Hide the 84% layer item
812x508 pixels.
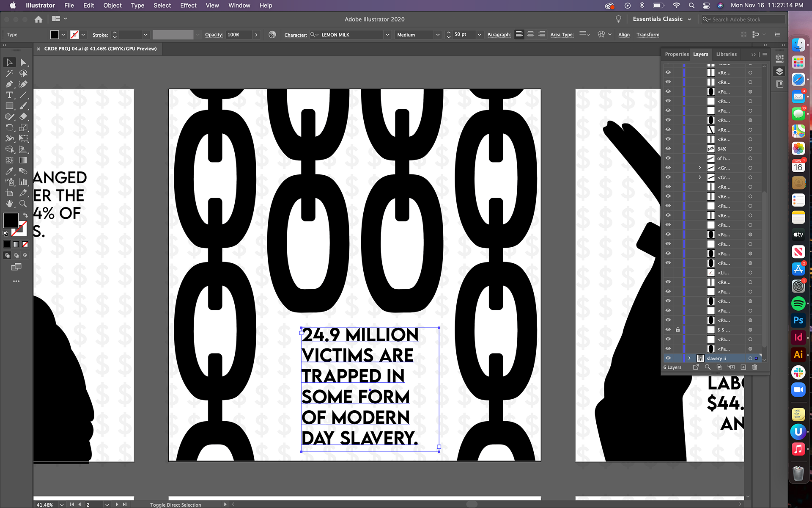tap(668, 149)
